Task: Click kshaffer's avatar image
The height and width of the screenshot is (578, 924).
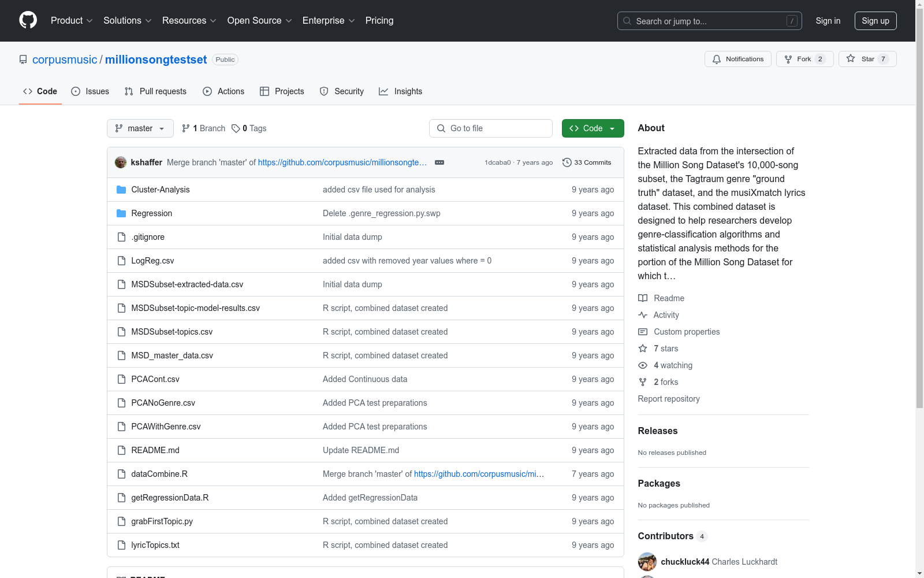Action: pyautogui.click(x=121, y=162)
